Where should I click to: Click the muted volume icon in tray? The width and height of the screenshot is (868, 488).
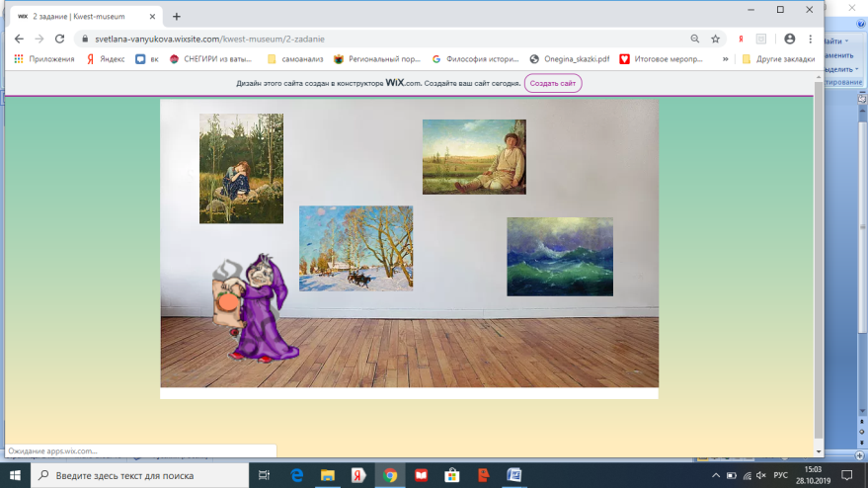tap(761, 475)
